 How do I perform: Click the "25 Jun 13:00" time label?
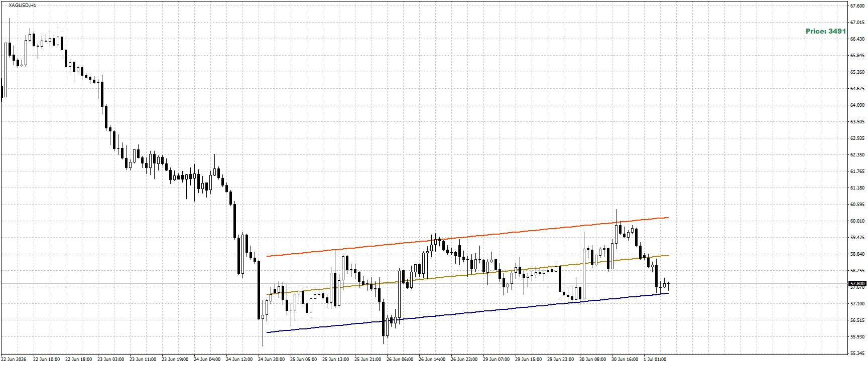[x=335, y=359]
